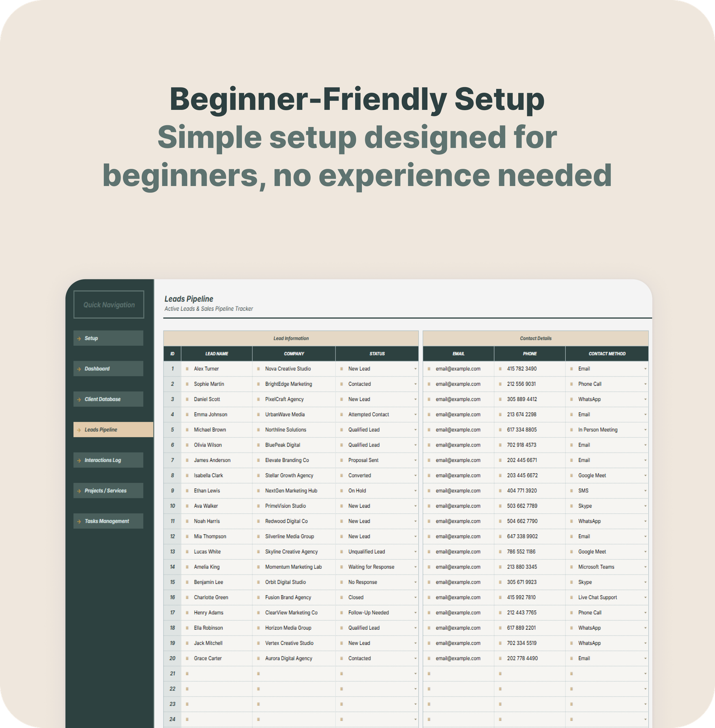Select phone number 647 338 9902
The height and width of the screenshot is (728, 715).
click(530, 536)
